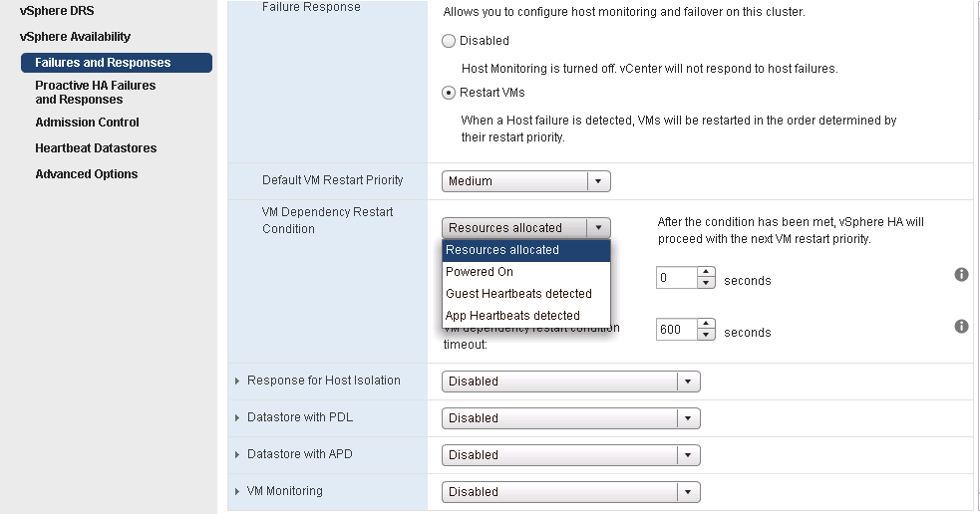Image resolution: width=980 pixels, height=514 pixels.
Task: Go to Admission Control settings
Action: click(87, 123)
